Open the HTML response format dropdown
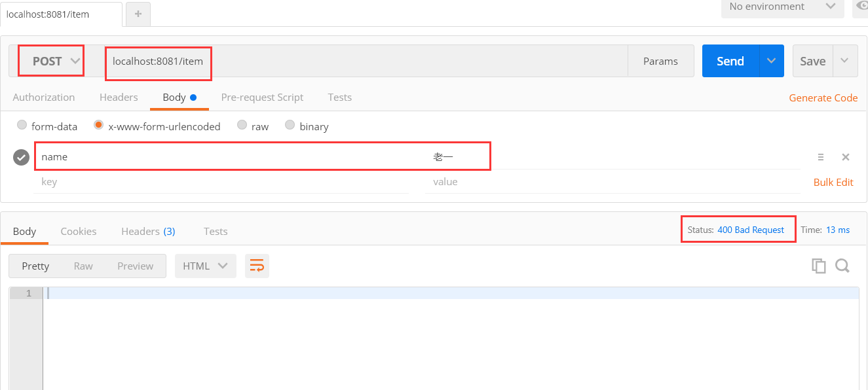The image size is (868, 390). coord(205,266)
